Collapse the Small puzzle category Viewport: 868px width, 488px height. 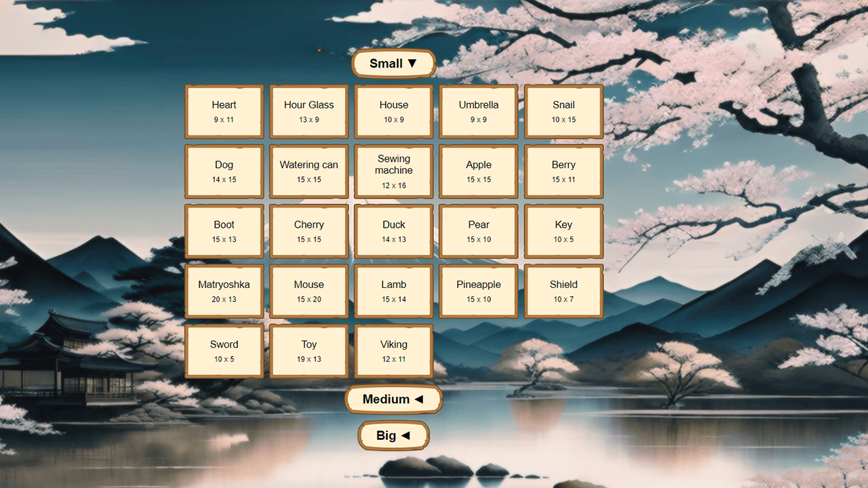pos(393,63)
